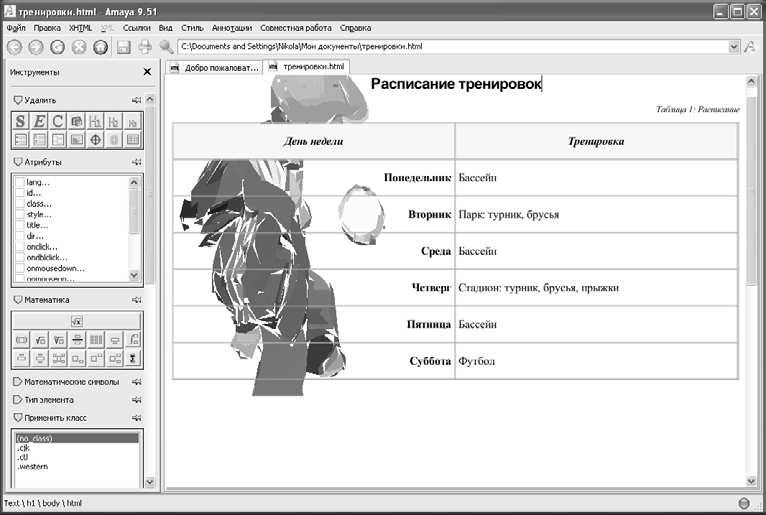Select the .western class in the list
The image size is (766, 515).
point(34,467)
